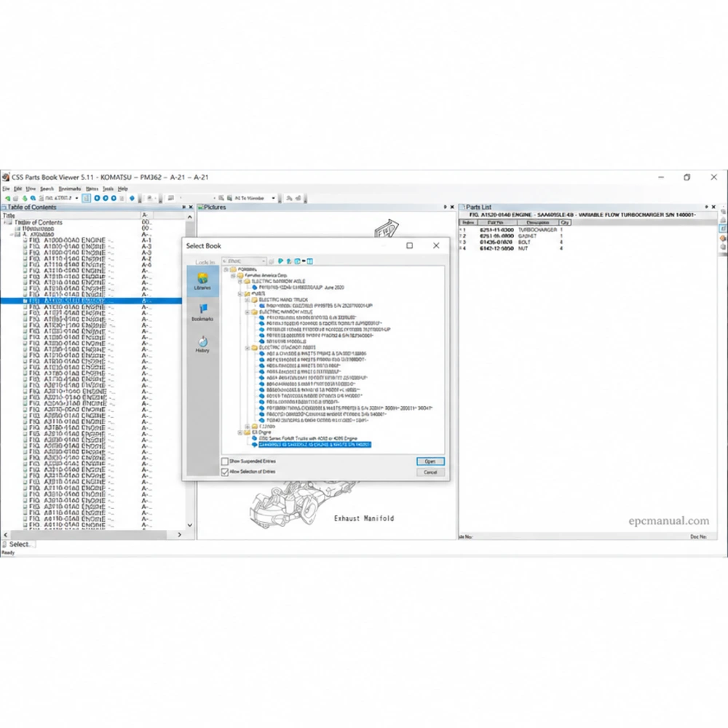This screenshot has height=728, width=728.
Task: Open the Tools menu
Action: 108,189
